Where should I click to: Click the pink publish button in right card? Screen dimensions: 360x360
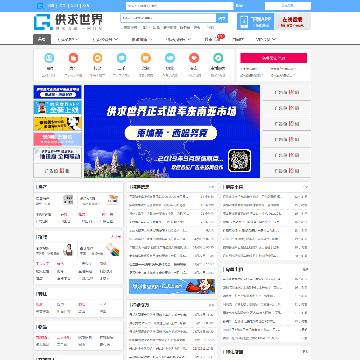click(273, 58)
